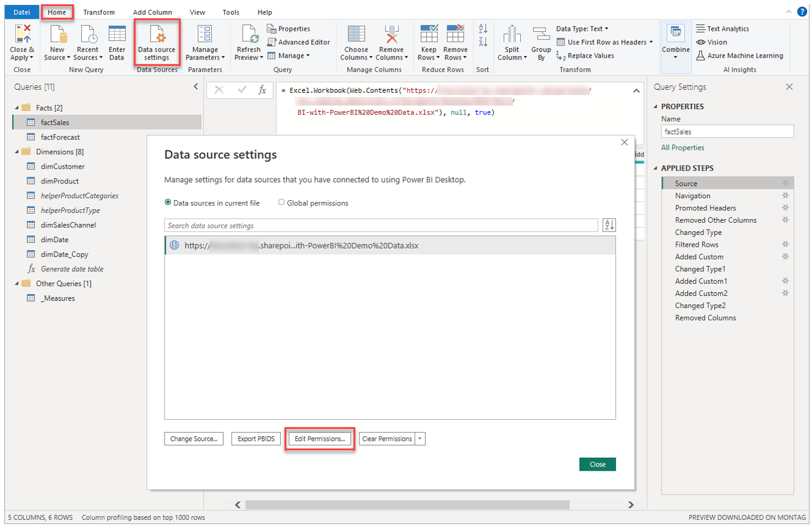The height and width of the screenshot is (529, 812).
Task: Select the _Measures query
Action: pyautogui.click(x=58, y=298)
